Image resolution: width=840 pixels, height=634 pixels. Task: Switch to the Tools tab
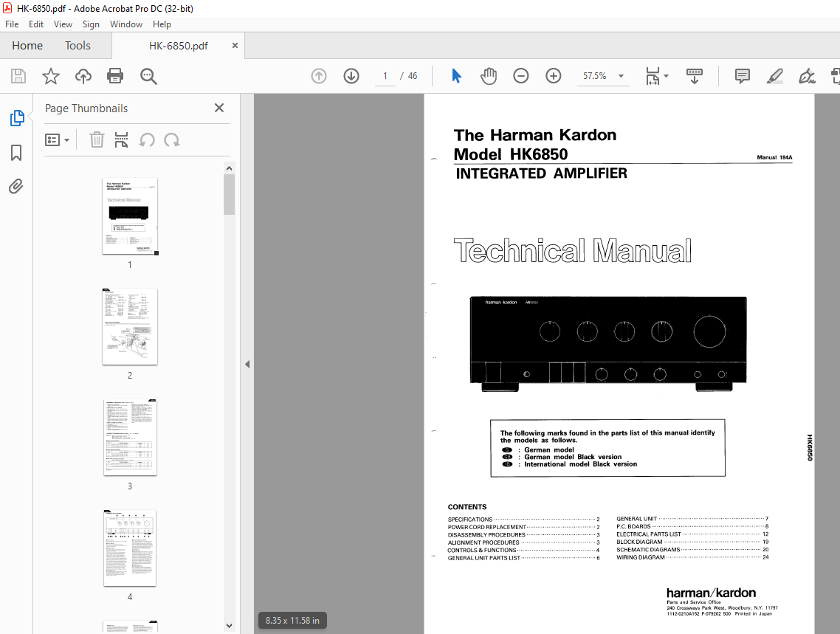pos(78,46)
